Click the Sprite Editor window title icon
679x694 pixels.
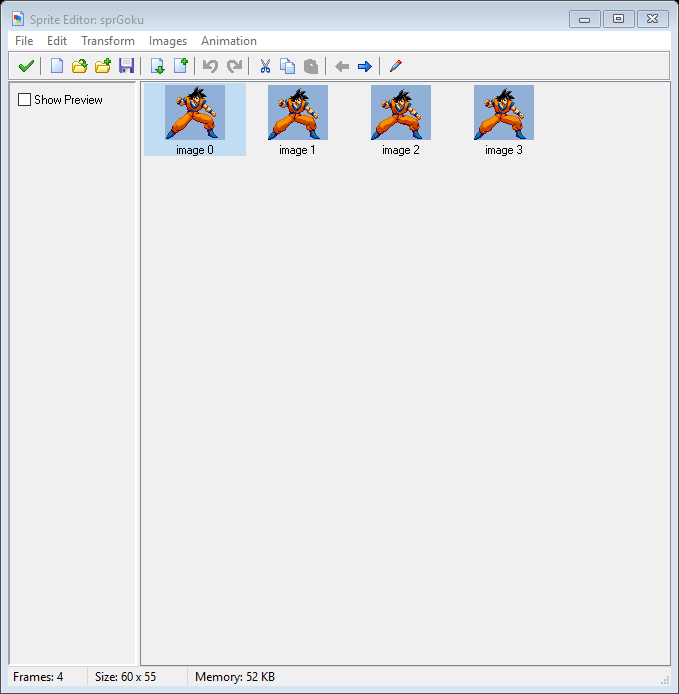(x=18, y=19)
